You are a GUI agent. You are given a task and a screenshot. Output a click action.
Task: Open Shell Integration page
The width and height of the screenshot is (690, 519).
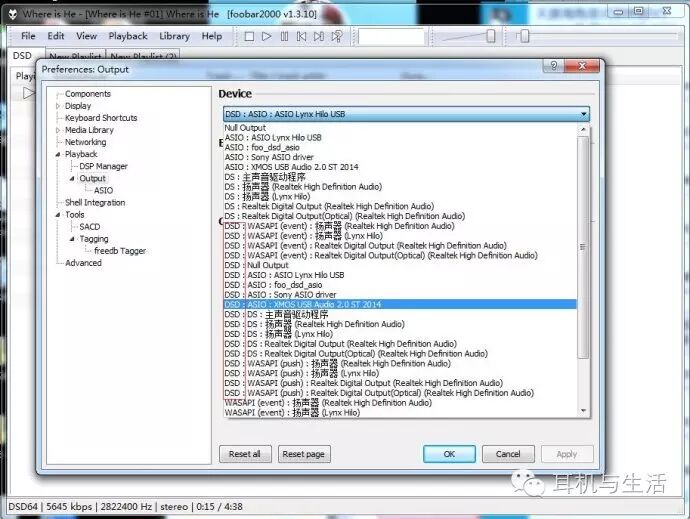pos(95,202)
